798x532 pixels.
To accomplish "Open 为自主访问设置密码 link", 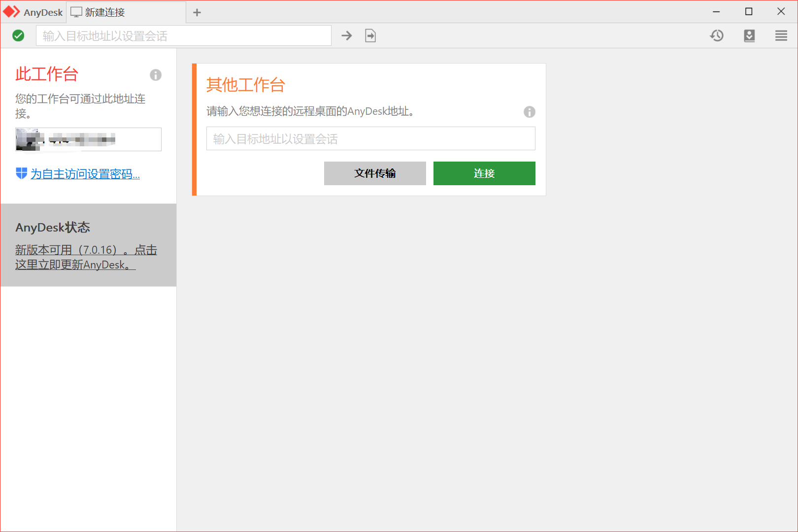I will 85,174.
